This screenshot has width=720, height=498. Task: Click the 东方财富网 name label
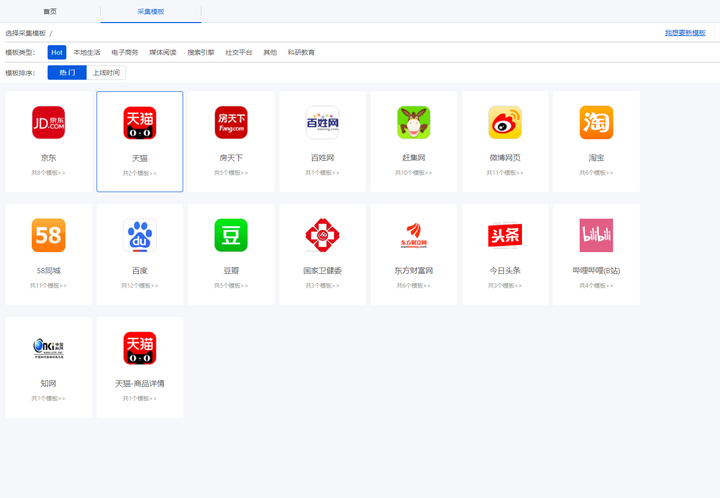[414, 271]
